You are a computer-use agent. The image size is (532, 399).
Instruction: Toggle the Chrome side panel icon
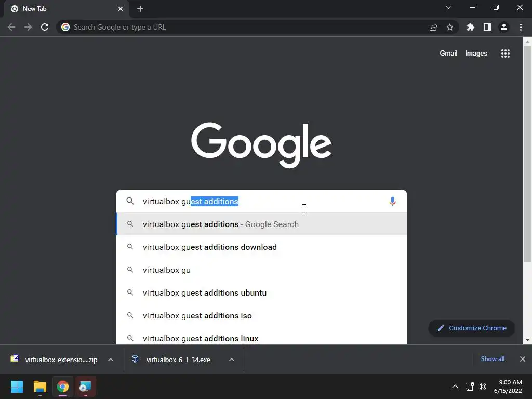pos(487,27)
